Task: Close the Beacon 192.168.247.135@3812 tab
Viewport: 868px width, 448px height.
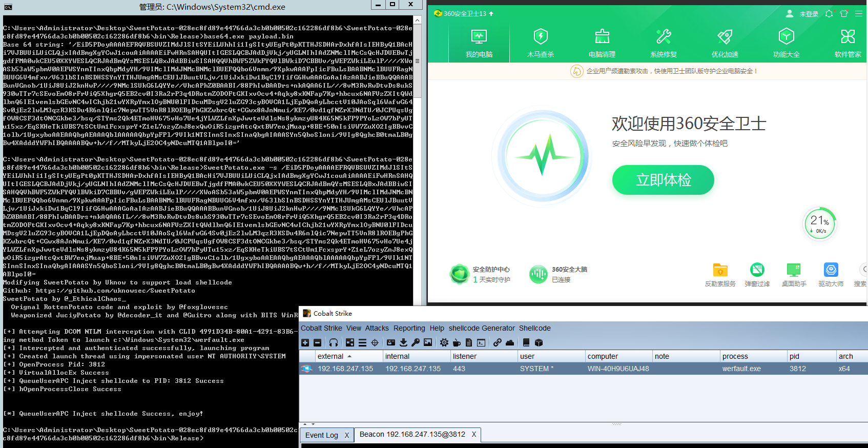Action: pos(474,435)
